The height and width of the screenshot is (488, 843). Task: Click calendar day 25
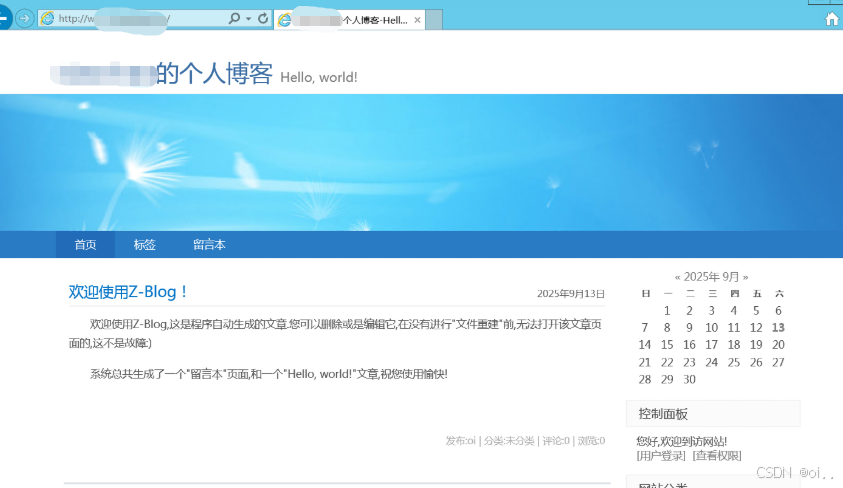(x=734, y=362)
